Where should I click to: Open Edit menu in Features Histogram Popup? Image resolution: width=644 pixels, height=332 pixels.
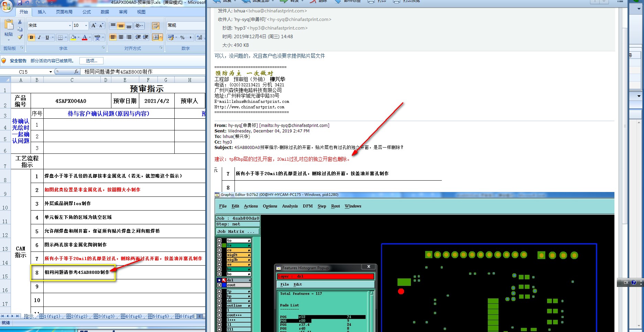click(298, 285)
